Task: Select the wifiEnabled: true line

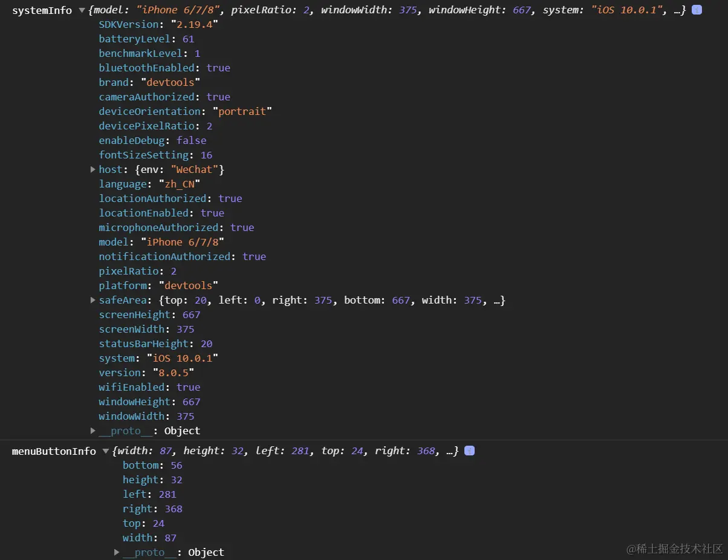Action: pos(149,387)
